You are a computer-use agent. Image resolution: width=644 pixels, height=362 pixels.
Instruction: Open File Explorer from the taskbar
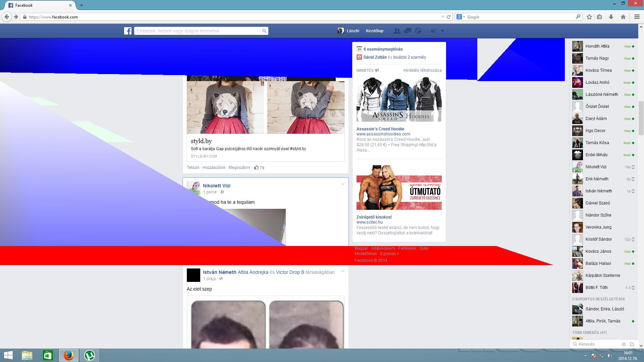point(27,355)
